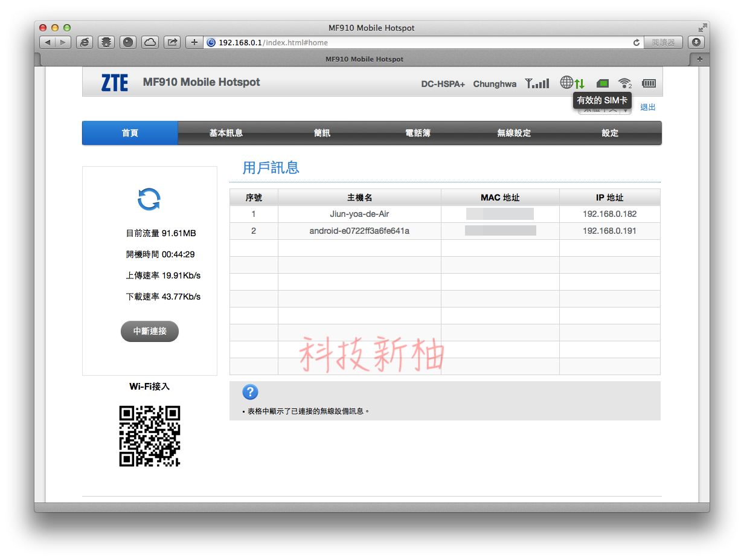Click the Wi-Fi connected users icon

(625, 83)
